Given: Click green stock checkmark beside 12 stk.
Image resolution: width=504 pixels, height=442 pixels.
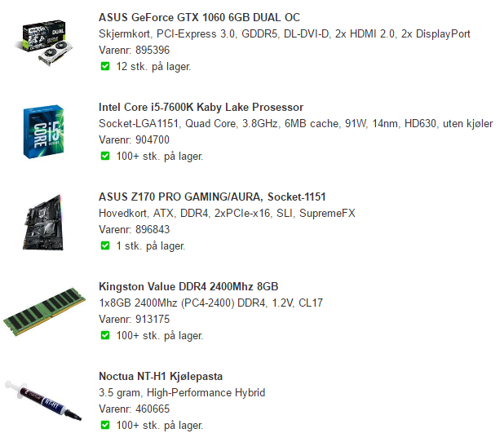Looking at the screenshot, I should tap(105, 67).
